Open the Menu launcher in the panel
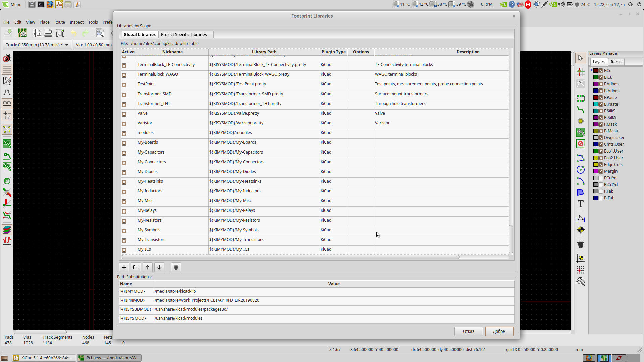Image resolution: width=644 pixels, height=362 pixels. [12, 4]
